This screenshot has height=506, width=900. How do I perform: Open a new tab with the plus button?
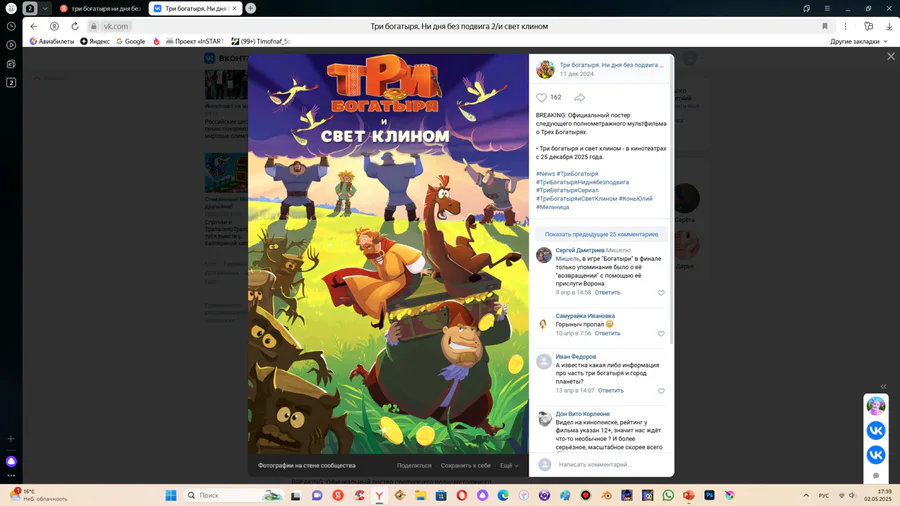point(250,9)
